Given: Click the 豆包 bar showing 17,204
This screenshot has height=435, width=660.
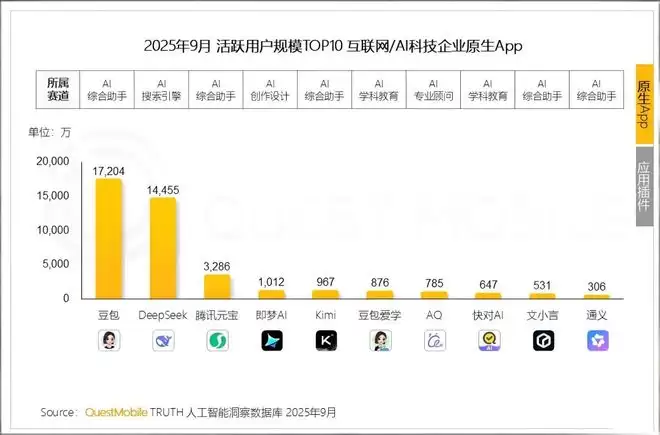Looking at the screenshot, I should pos(108,238).
